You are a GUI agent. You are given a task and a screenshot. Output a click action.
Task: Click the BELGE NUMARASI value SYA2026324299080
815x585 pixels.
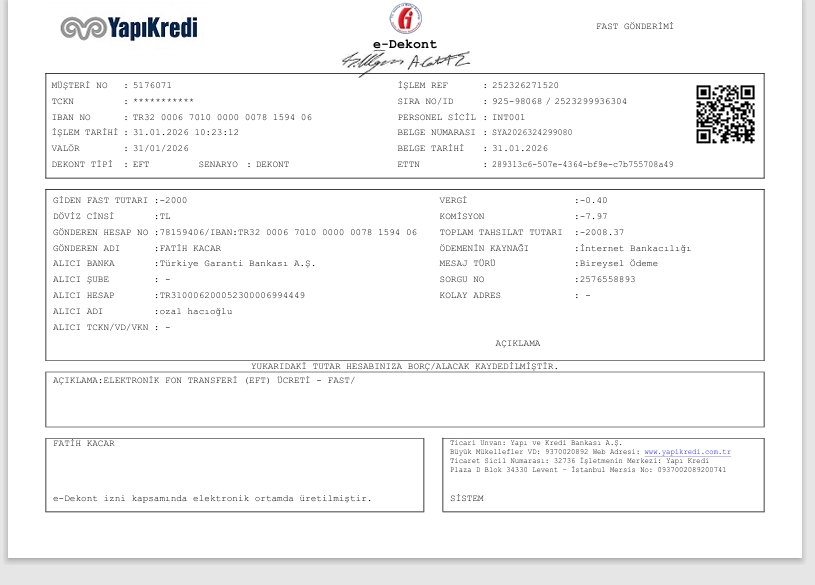(x=532, y=132)
